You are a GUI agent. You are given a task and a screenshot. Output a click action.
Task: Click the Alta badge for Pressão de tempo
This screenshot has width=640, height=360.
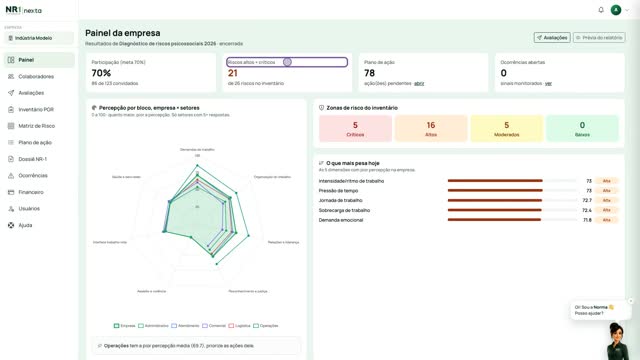click(607, 191)
